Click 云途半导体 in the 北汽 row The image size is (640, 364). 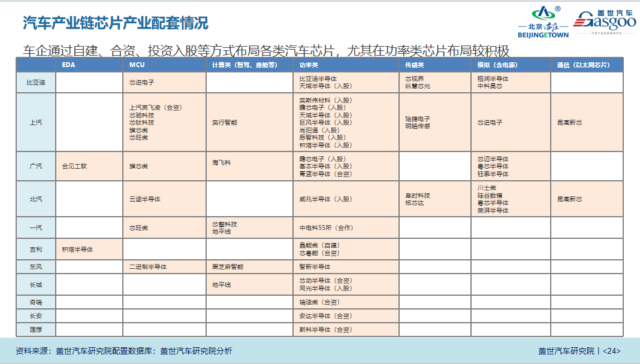[145, 199]
